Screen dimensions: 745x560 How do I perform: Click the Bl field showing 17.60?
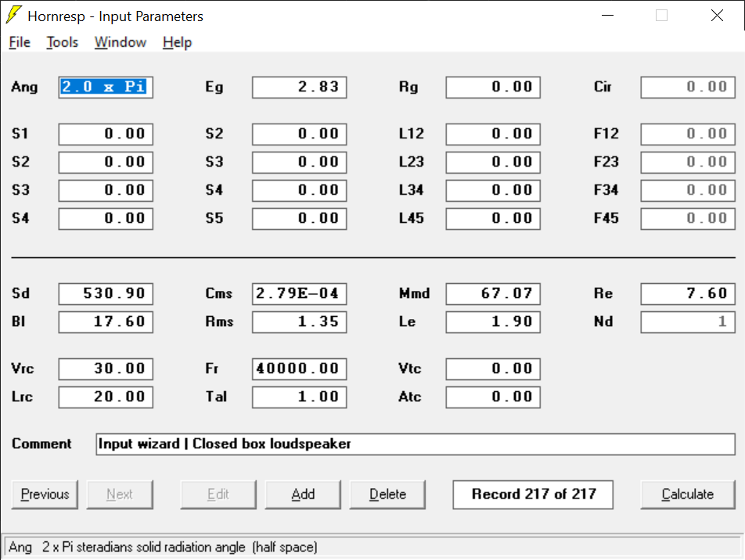[106, 322]
